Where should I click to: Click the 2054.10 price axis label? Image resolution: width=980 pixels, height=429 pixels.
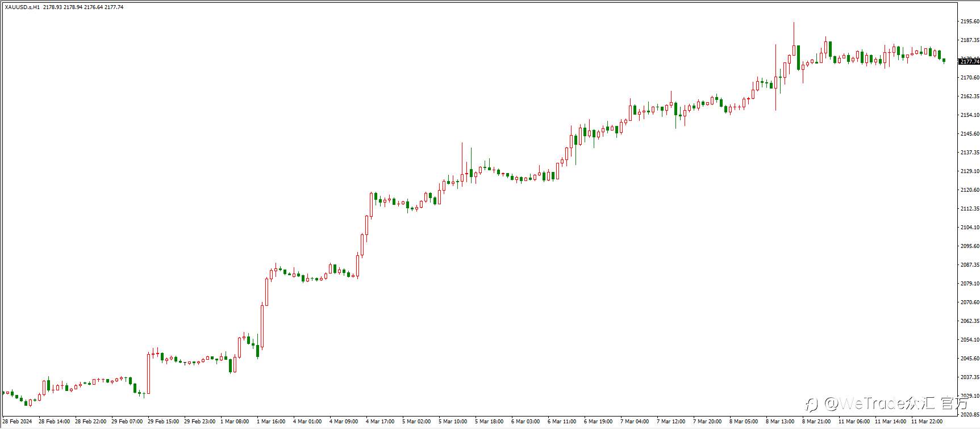(970, 340)
